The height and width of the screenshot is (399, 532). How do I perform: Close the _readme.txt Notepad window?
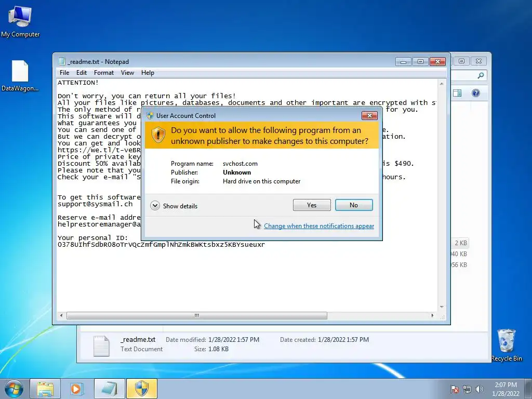pyautogui.click(x=437, y=62)
